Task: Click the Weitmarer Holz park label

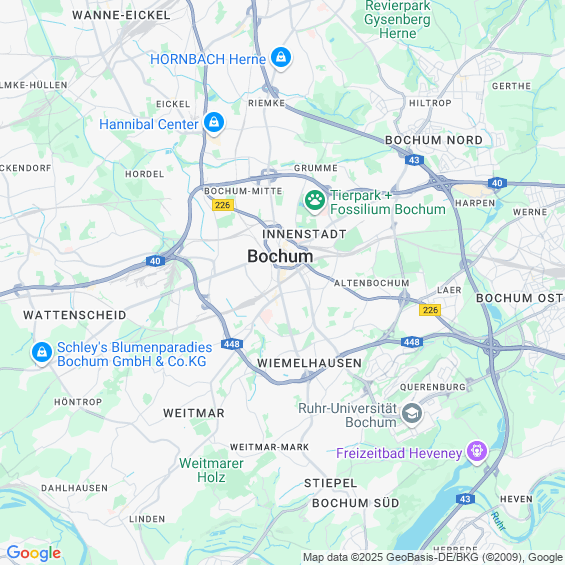Action: point(211,470)
